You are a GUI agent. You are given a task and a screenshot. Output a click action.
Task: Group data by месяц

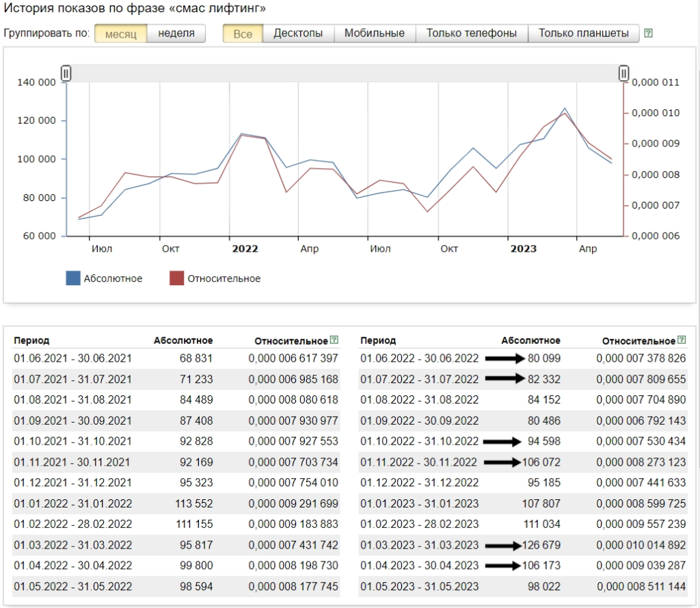pyautogui.click(x=121, y=34)
